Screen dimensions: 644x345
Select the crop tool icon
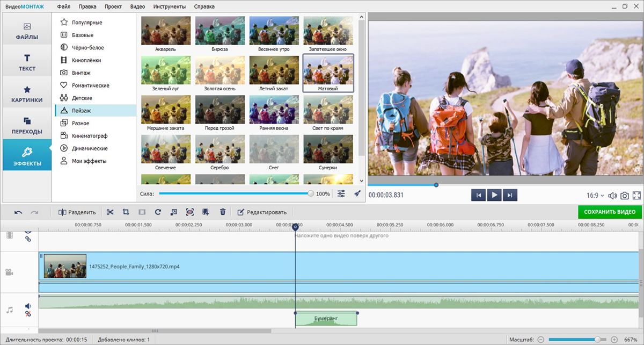tap(126, 212)
